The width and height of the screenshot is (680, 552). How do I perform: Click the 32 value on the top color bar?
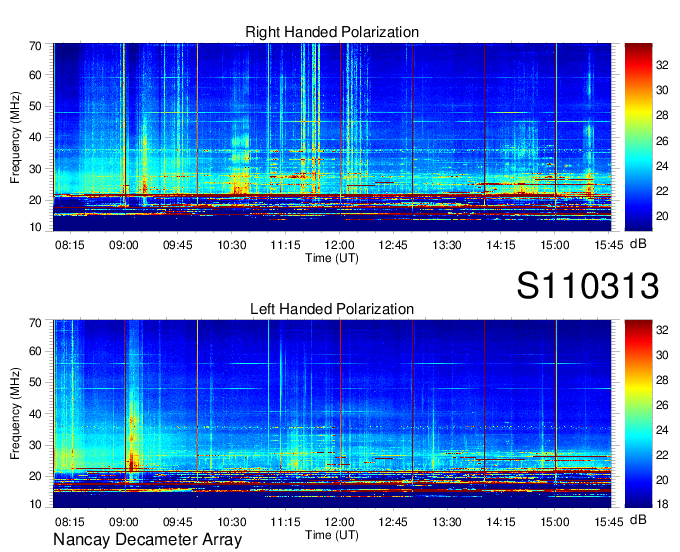pos(662,65)
